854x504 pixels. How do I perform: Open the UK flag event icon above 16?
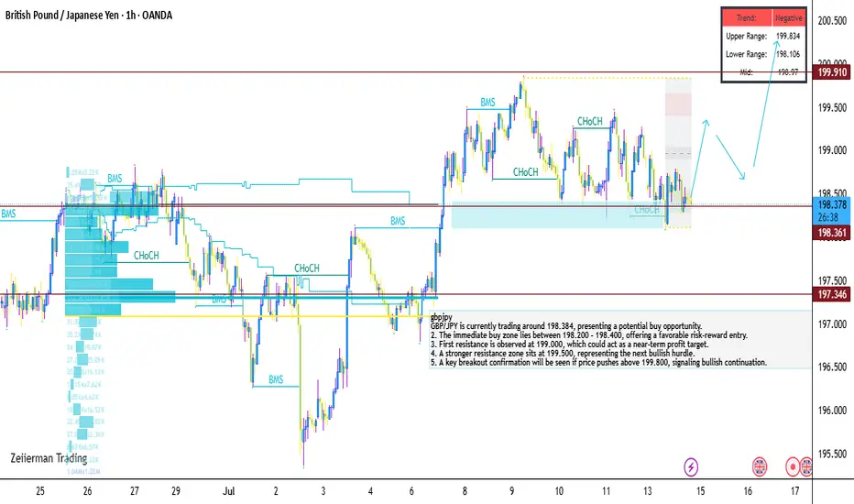click(x=760, y=467)
